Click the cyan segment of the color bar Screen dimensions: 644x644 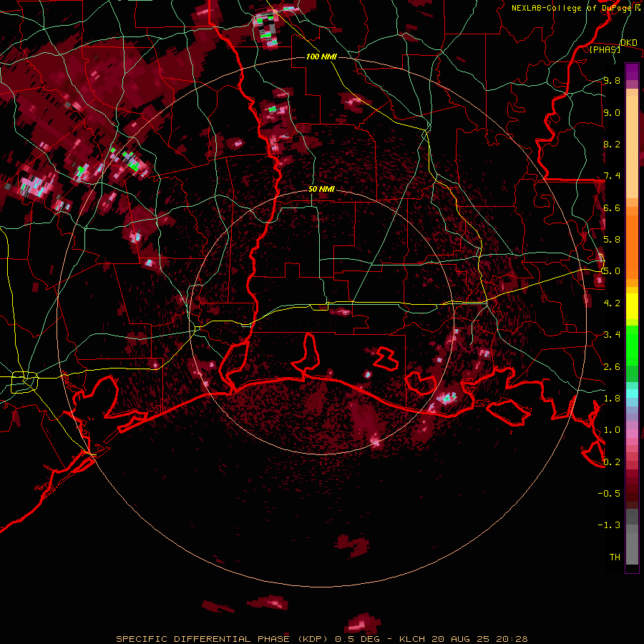coord(632,394)
